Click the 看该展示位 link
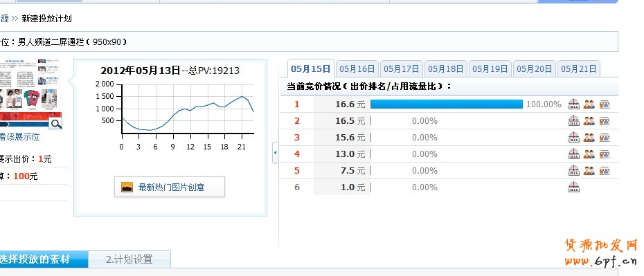The height and width of the screenshot is (276, 644). click(x=19, y=137)
